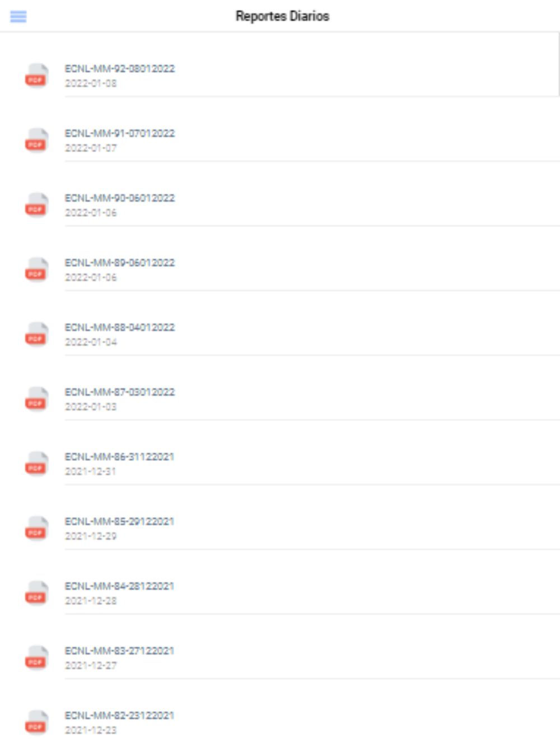Select the 2021-12-27 date entry
This screenshot has width=560, height=747.
[x=91, y=665]
